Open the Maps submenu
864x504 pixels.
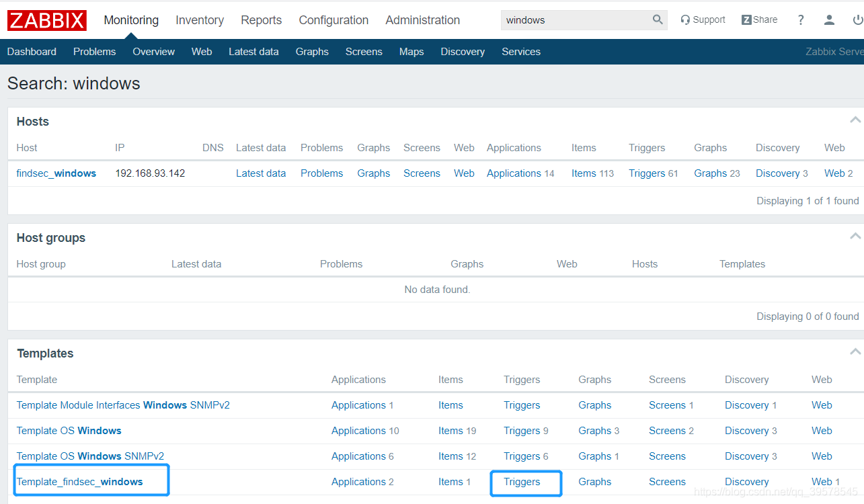[411, 52]
